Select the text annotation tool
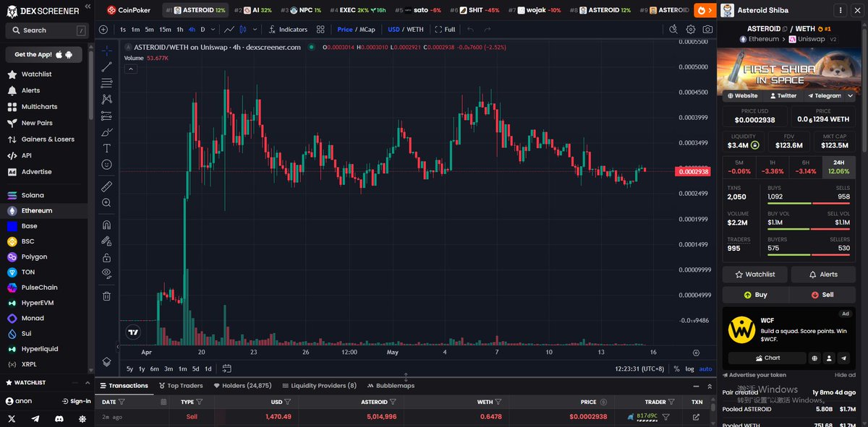Screen dimensions: 868x427 (106, 147)
